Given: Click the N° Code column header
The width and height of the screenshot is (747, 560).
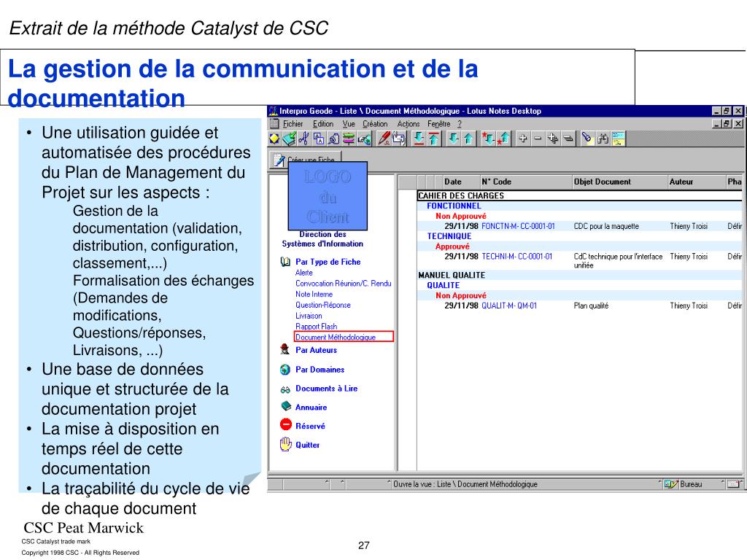Looking at the screenshot, I should (x=526, y=182).
